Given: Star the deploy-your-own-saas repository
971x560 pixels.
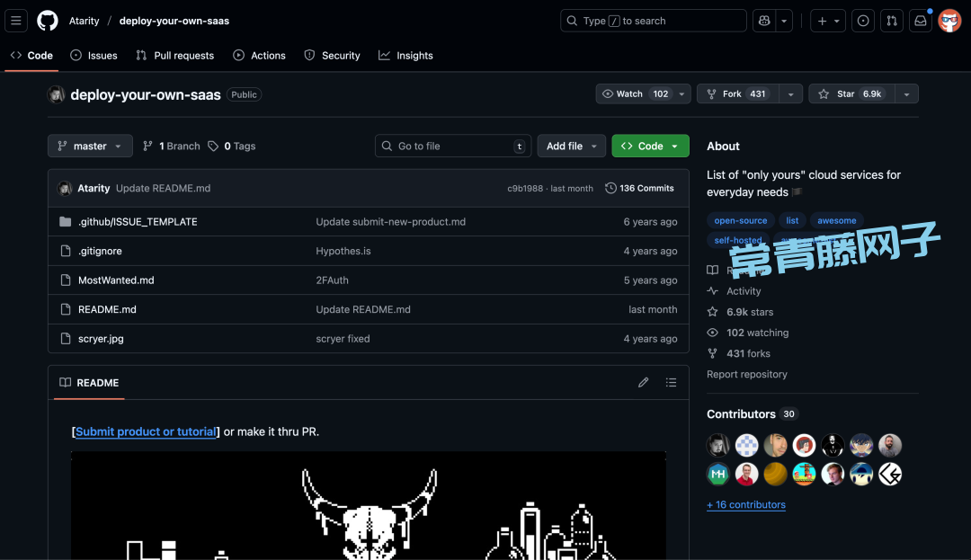Looking at the screenshot, I should pos(850,94).
